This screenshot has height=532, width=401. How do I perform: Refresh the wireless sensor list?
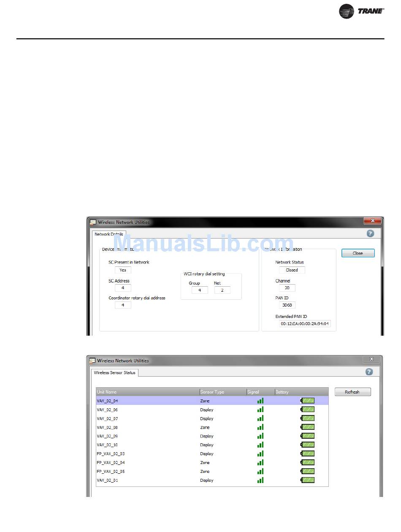point(352,392)
